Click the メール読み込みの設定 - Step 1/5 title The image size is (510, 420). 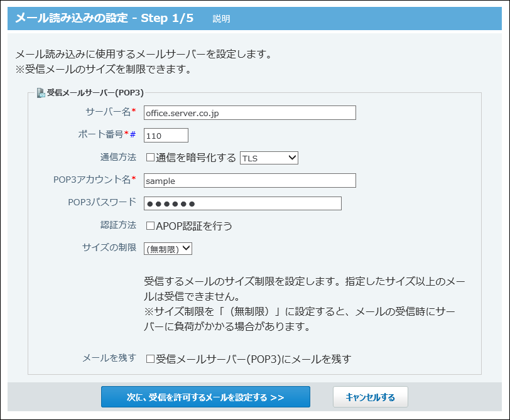[x=104, y=18]
